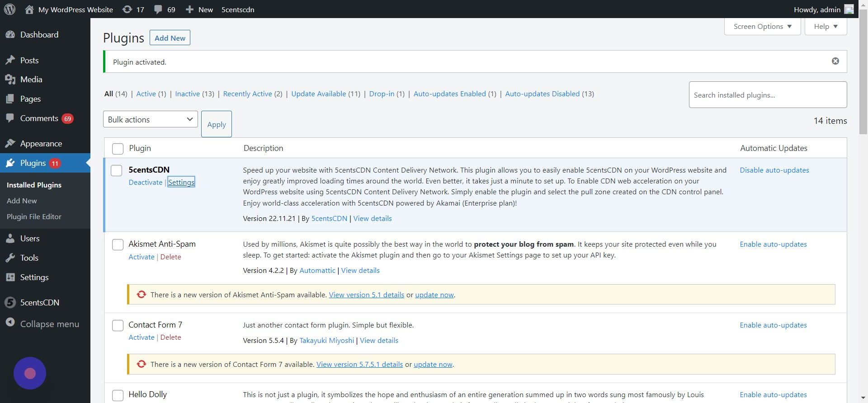The height and width of the screenshot is (403, 868).
Task: Click the red 11 badge next to Plugins
Action: pos(55,164)
